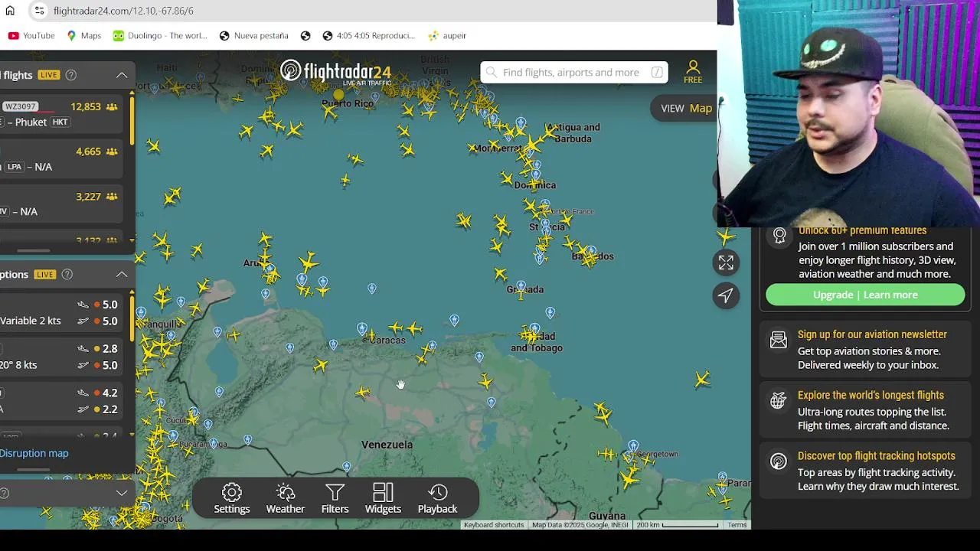The image size is (980, 551).
Task: Open the Filters tool
Action: (x=335, y=499)
